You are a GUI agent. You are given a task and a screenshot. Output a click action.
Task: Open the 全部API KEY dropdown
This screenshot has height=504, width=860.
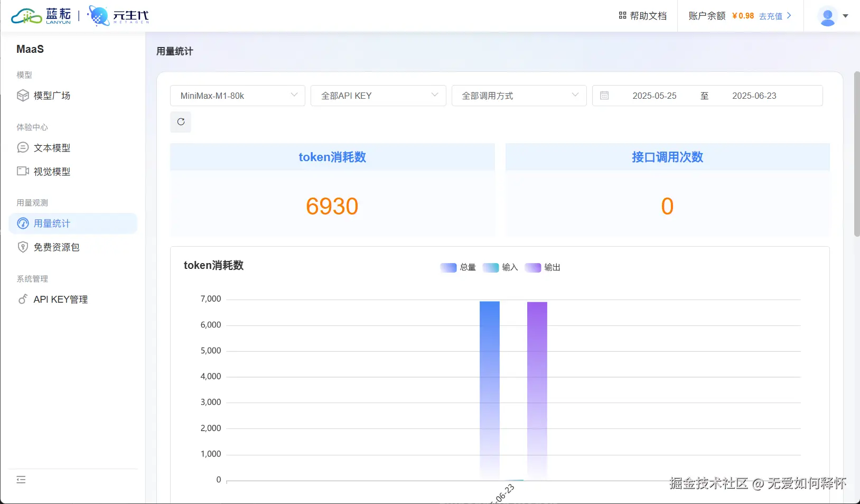point(378,96)
